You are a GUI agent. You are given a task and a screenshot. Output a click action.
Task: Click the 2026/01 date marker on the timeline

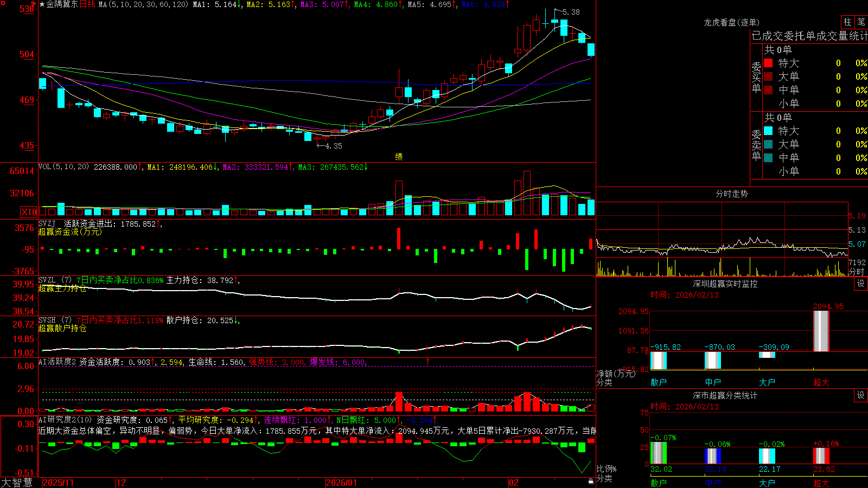point(342,483)
